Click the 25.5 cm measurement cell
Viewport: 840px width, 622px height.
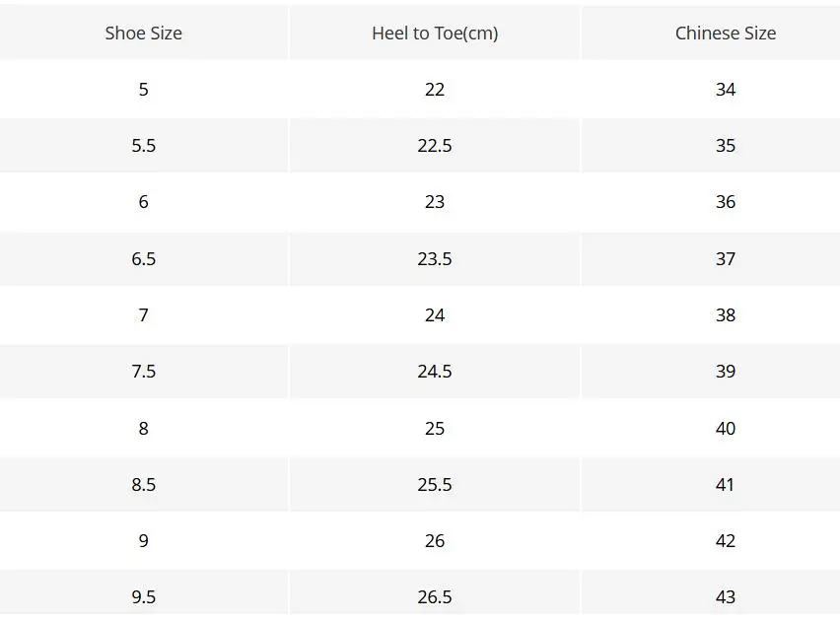click(435, 485)
